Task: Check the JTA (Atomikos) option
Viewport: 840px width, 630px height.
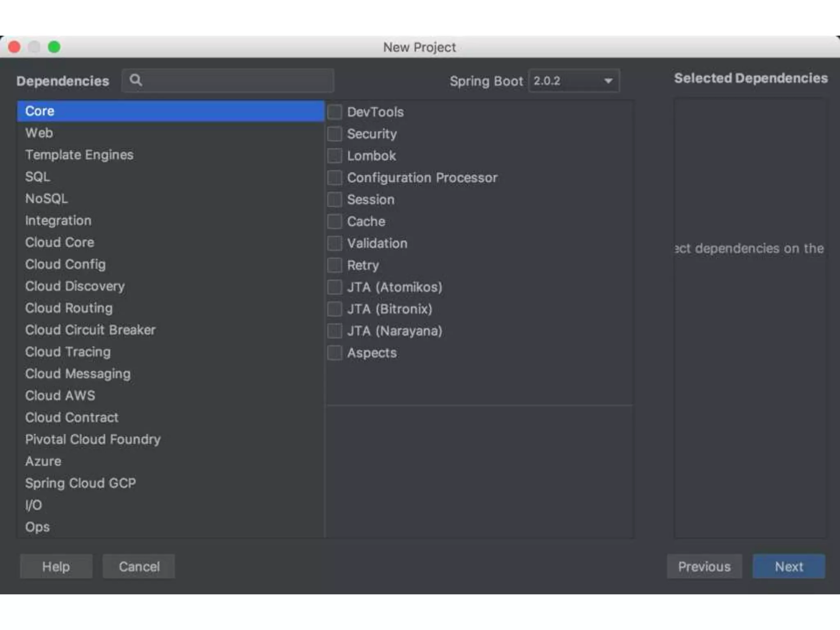Action: click(x=335, y=287)
